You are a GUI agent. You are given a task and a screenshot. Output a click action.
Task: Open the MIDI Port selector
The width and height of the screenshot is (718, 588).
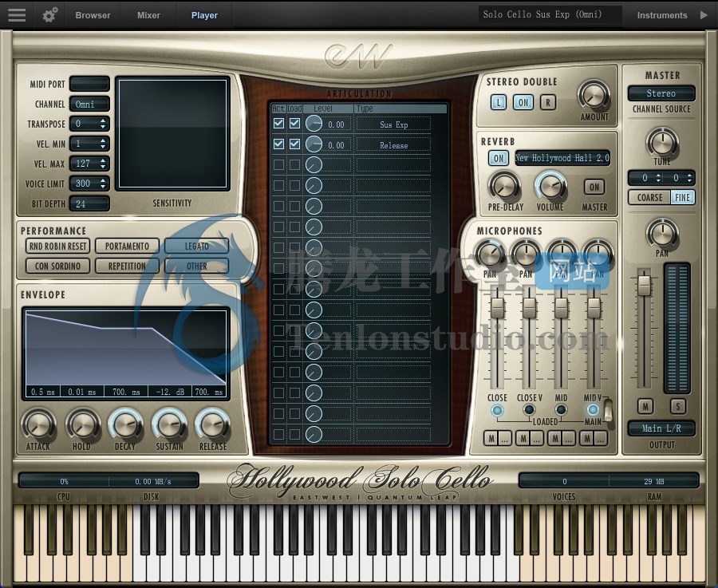coord(89,84)
